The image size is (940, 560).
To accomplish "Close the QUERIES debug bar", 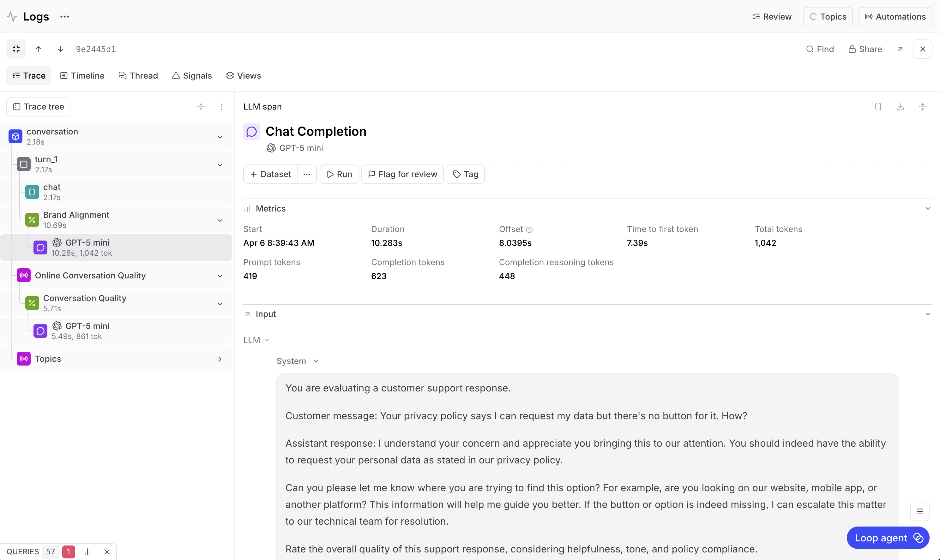I will point(107,552).
